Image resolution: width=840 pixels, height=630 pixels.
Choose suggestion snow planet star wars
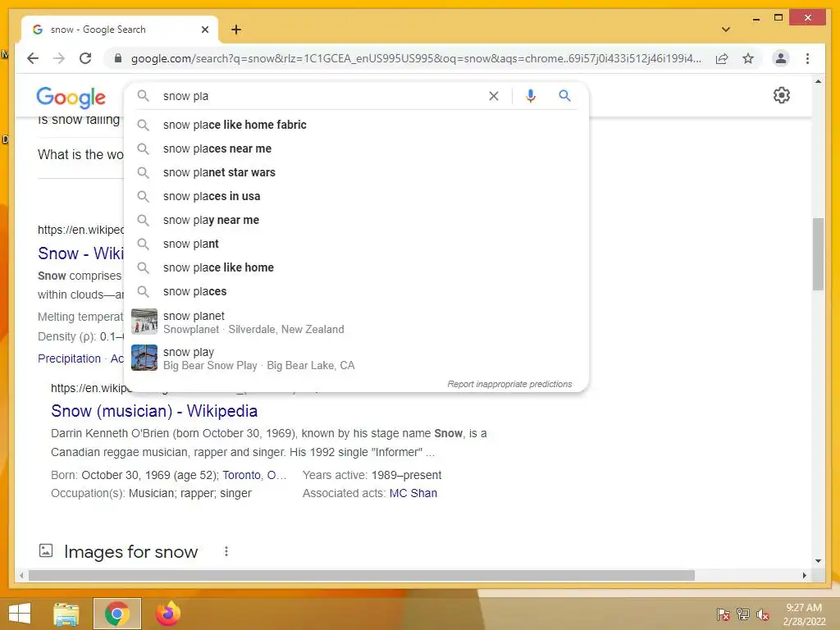point(356,172)
